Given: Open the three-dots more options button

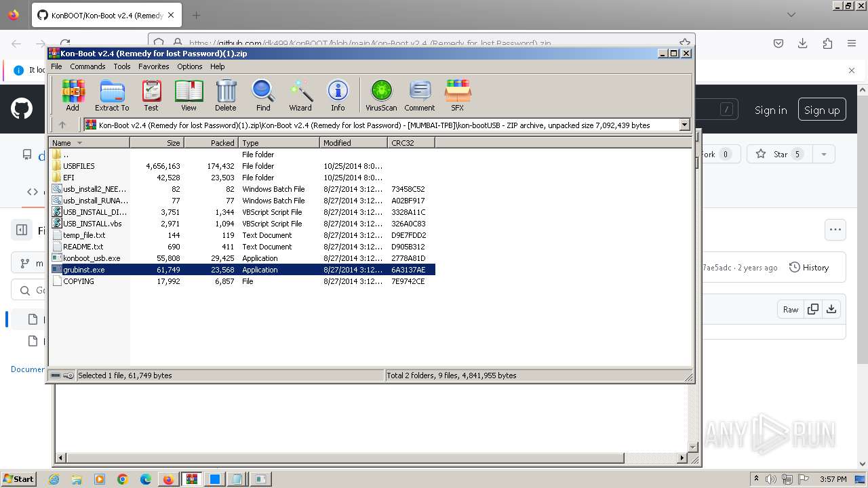Looking at the screenshot, I should click(x=835, y=230).
